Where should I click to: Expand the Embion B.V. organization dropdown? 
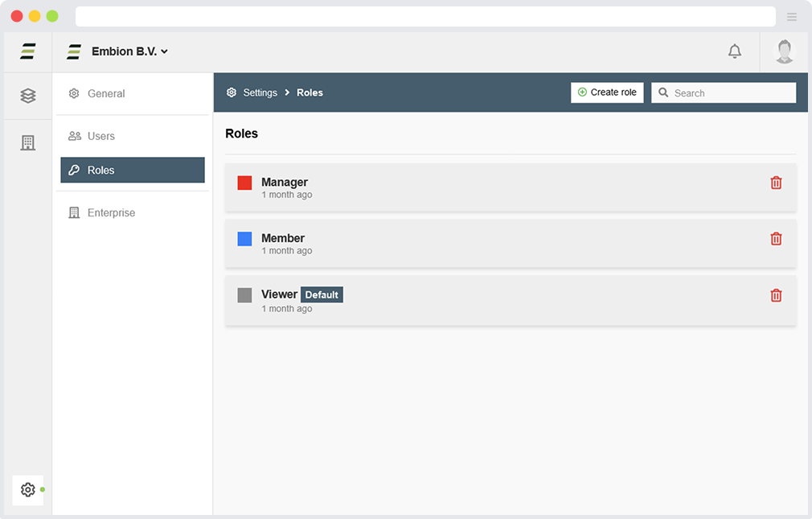tap(129, 51)
